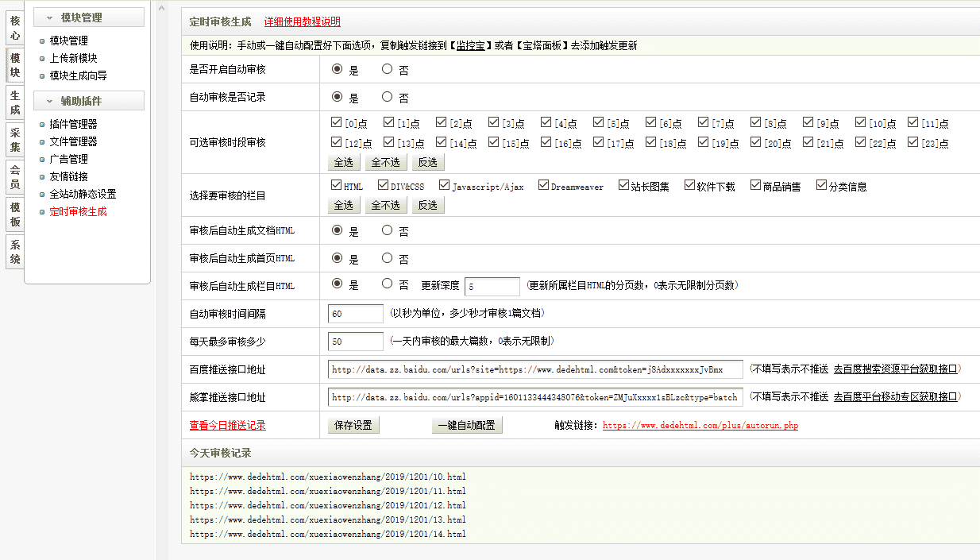Open 插件管理器 in the sidebar
The image size is (980, 560).
coord(73,124)
